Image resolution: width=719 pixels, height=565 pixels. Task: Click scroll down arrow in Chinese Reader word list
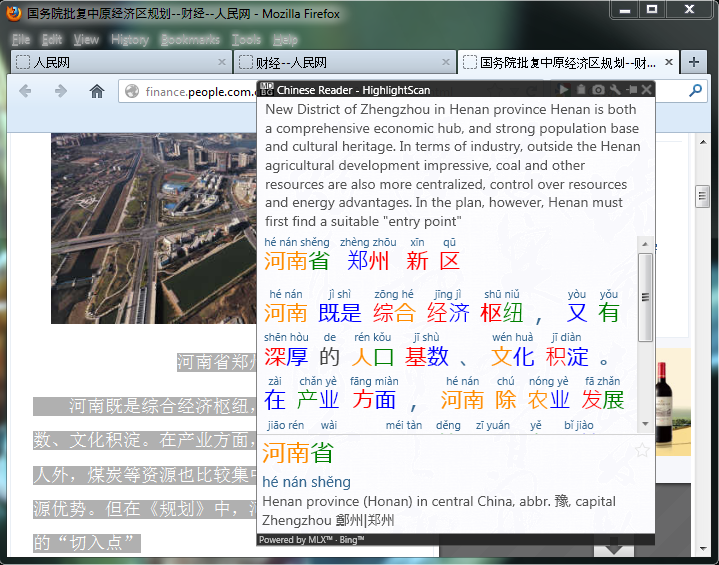tap(645, 424)
